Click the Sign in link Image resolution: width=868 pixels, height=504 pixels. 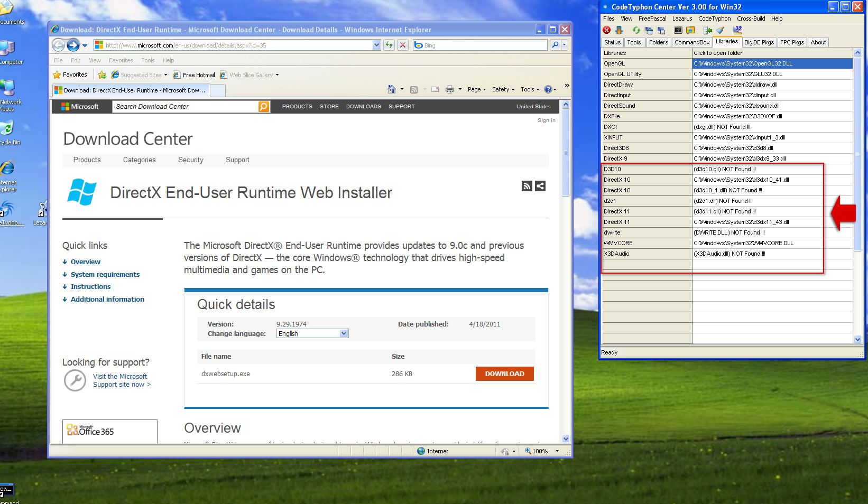(x=546, y=120)
